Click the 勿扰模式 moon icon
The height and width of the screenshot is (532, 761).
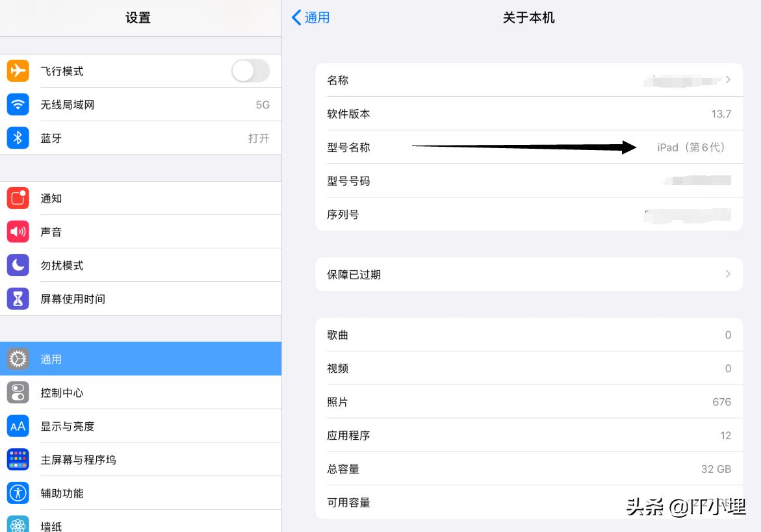(18, 265)
